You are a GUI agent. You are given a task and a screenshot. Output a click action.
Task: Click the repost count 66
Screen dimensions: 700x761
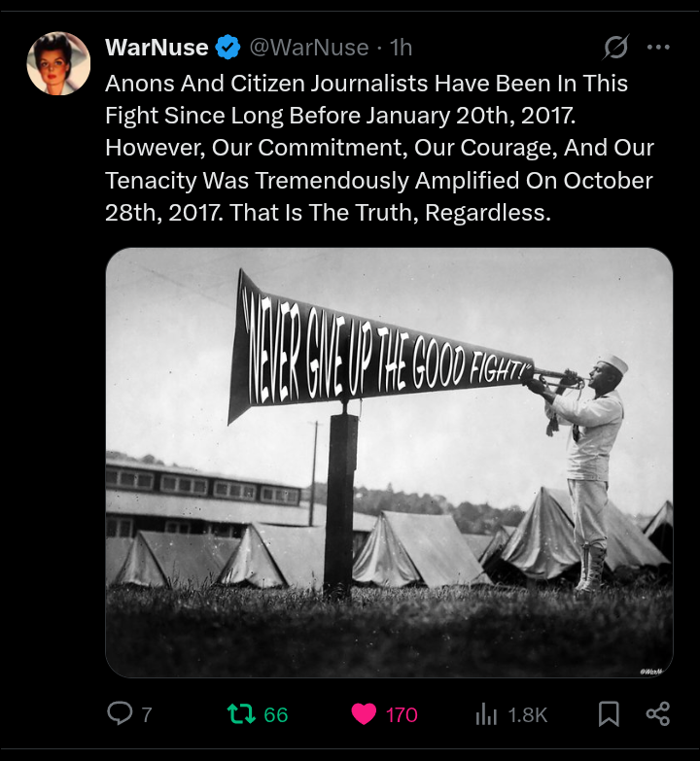[x=276, y=715]
